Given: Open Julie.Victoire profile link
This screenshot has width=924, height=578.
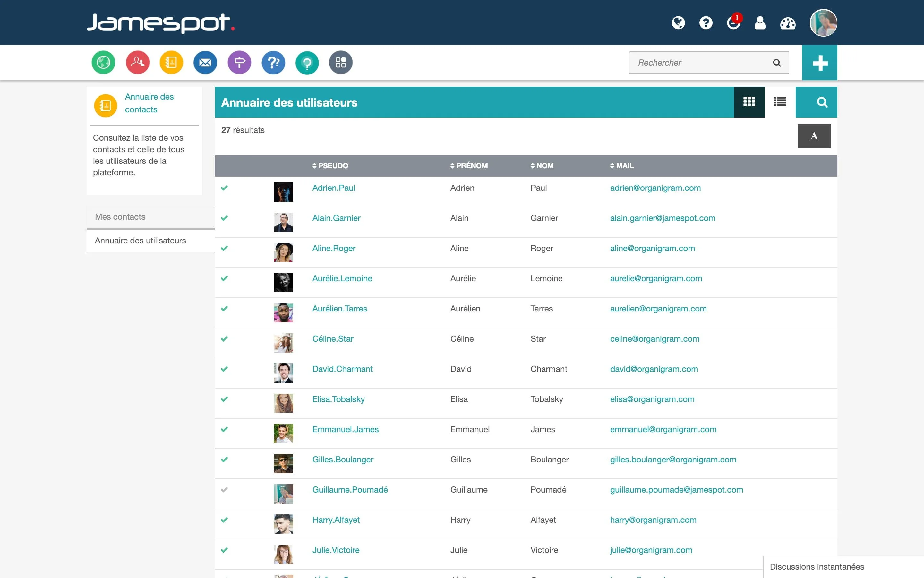Looking at the screenshot, I should click(x=336, y=550).
